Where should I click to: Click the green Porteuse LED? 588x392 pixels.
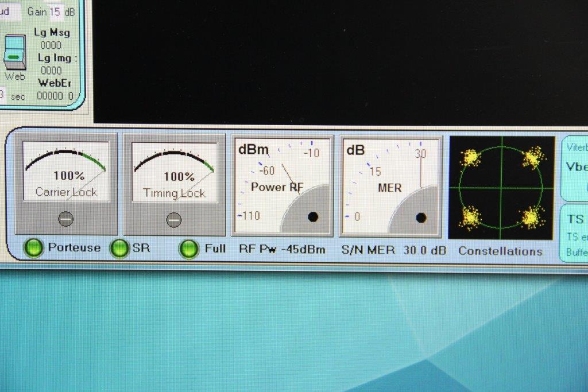(33, 248)
